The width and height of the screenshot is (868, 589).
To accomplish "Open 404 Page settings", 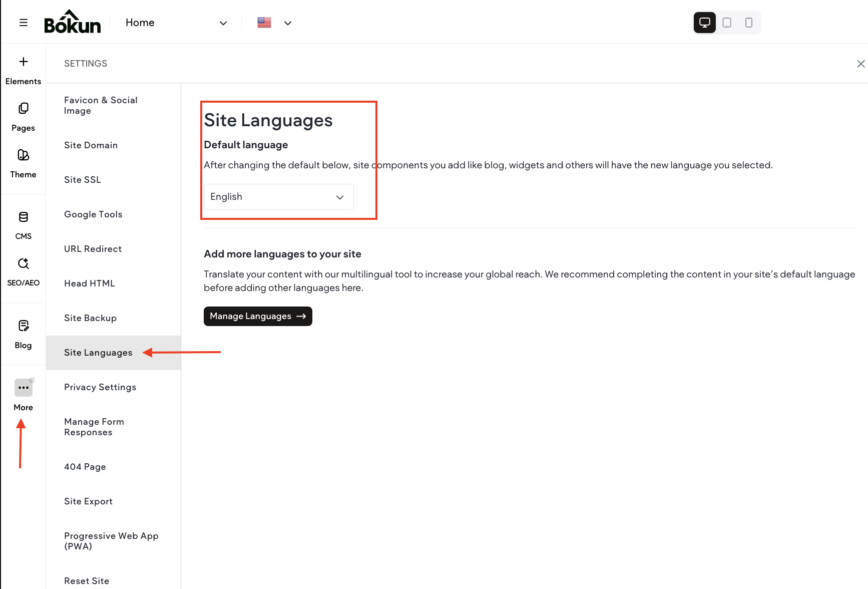I will (x=114, y=467).
